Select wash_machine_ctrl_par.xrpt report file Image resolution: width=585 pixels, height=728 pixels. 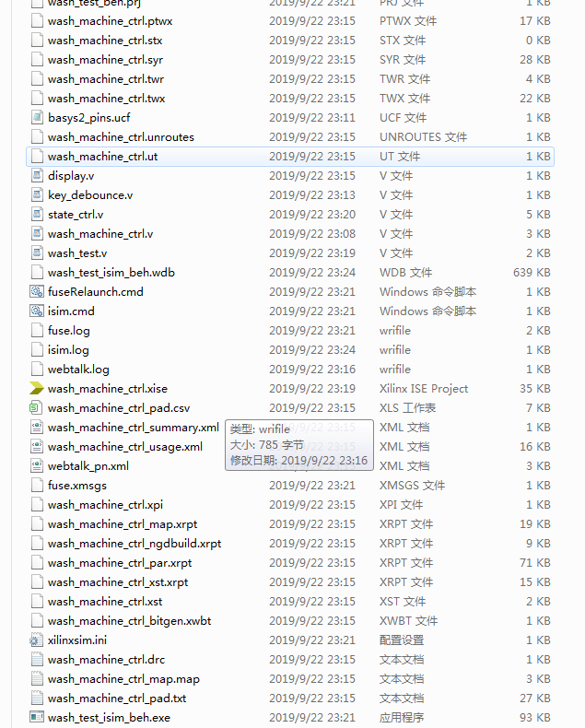click(x=120, y=563)
